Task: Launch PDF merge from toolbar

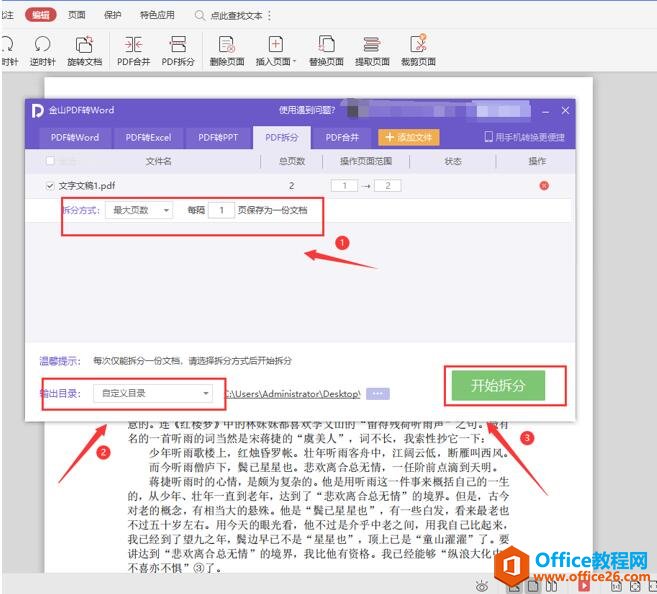Action: 133,51
